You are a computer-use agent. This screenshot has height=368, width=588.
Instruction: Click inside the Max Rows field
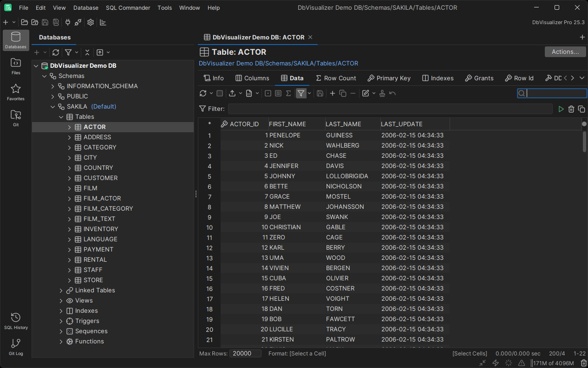click(x=245, y=353)
